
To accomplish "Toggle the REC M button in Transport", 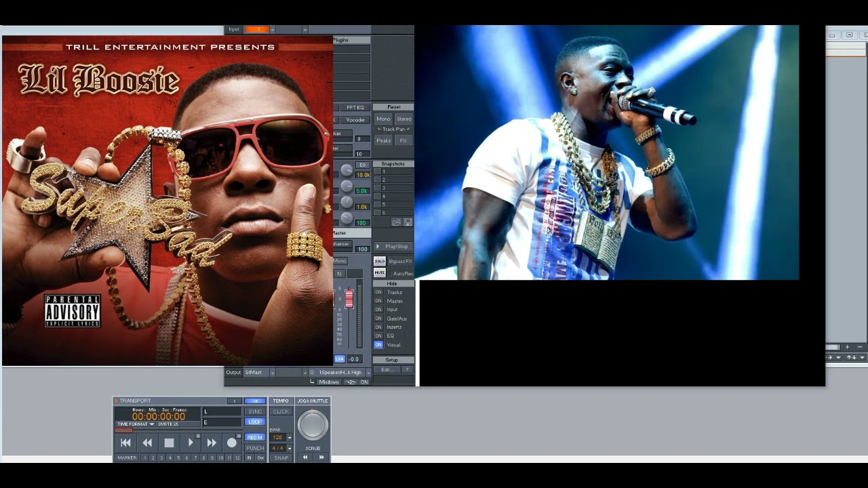I will (255, 438).
